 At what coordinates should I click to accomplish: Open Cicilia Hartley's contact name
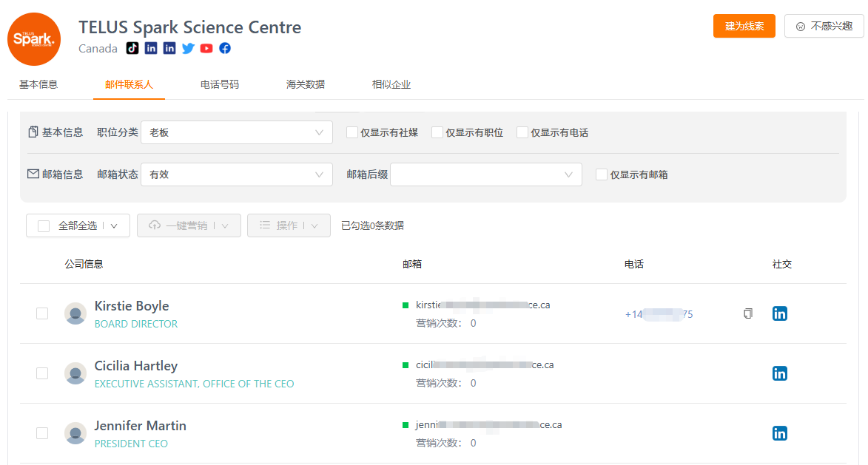(x=136, y=365)
